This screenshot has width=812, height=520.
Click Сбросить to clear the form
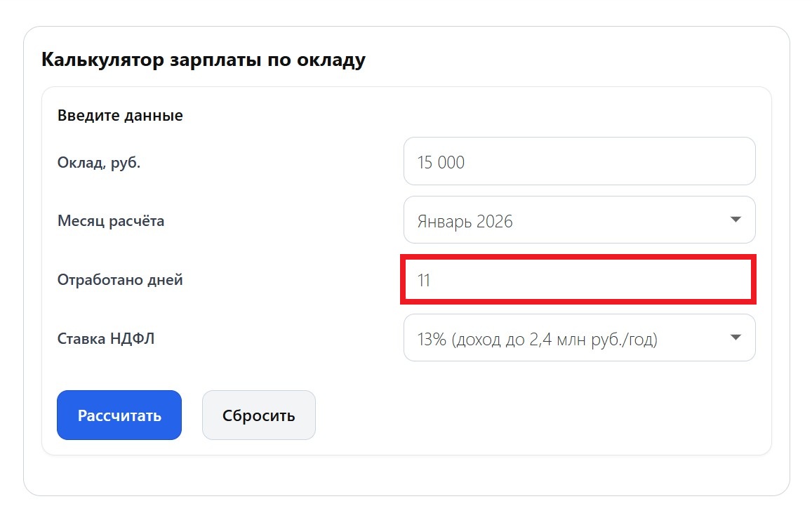click(258, 415)
